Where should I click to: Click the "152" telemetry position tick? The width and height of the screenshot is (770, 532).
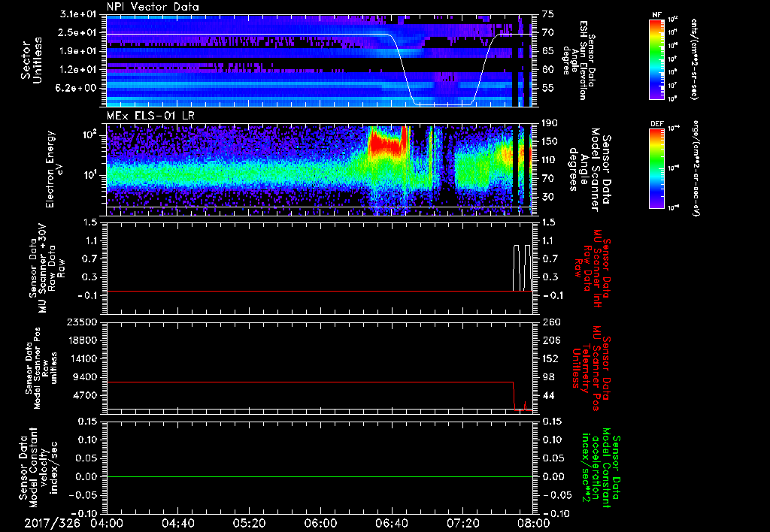550,358
